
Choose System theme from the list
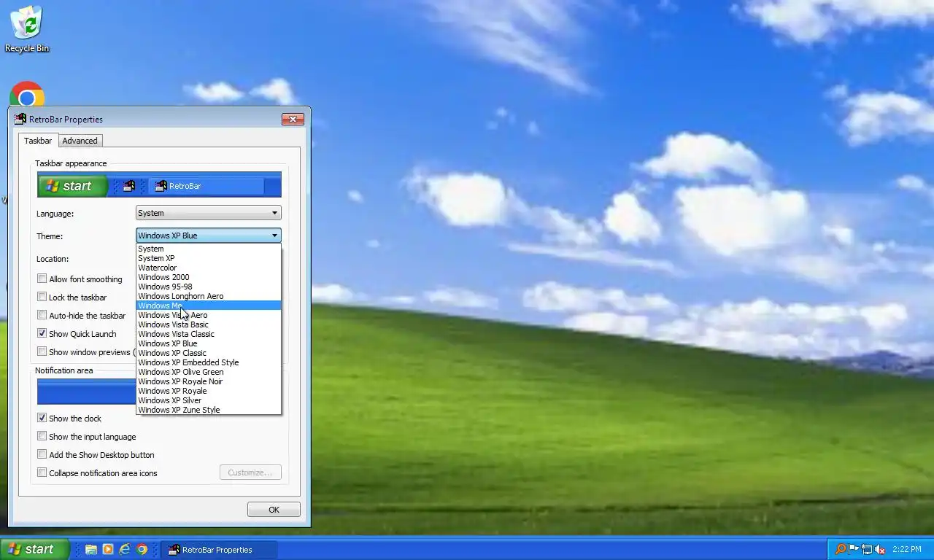coord(209,249)
